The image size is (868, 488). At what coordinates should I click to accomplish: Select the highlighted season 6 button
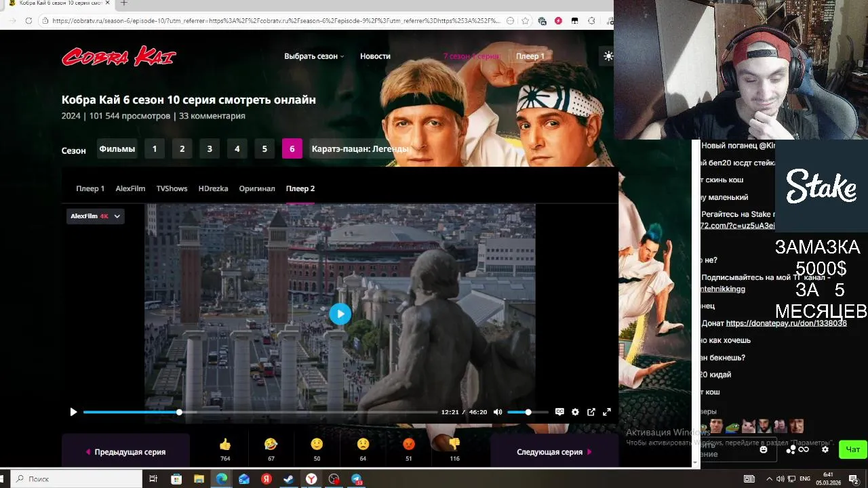(292, 149)
